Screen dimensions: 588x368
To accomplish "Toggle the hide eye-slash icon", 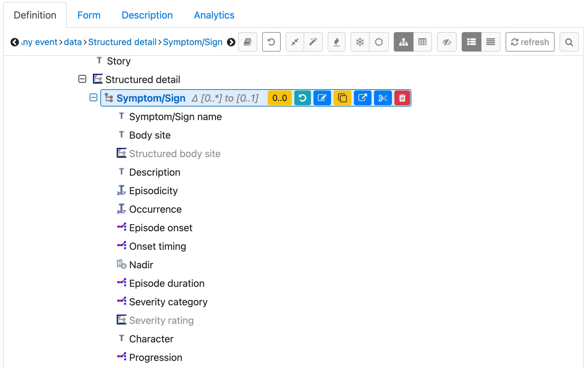I will coord(447,42).
